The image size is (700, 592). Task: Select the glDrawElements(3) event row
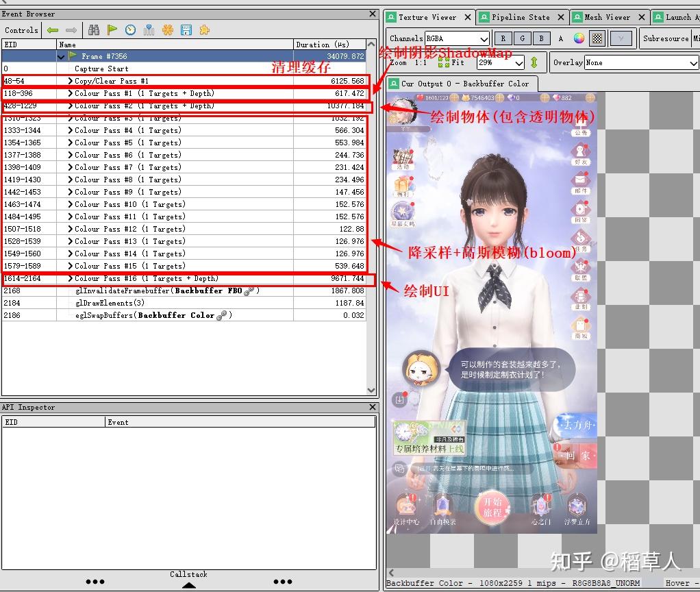click(184, 303)
